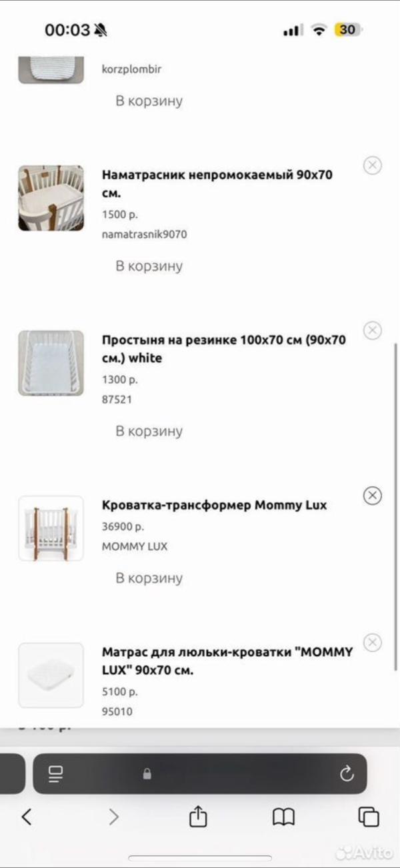Screen dimensions: 400x868
Task: Reload the page
Action: point(346,773)
